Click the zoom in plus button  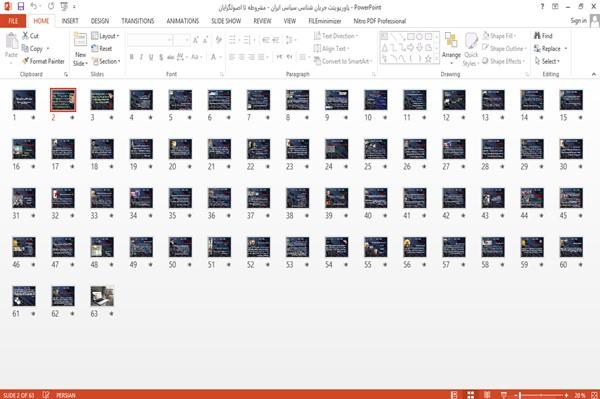[566, 395]
